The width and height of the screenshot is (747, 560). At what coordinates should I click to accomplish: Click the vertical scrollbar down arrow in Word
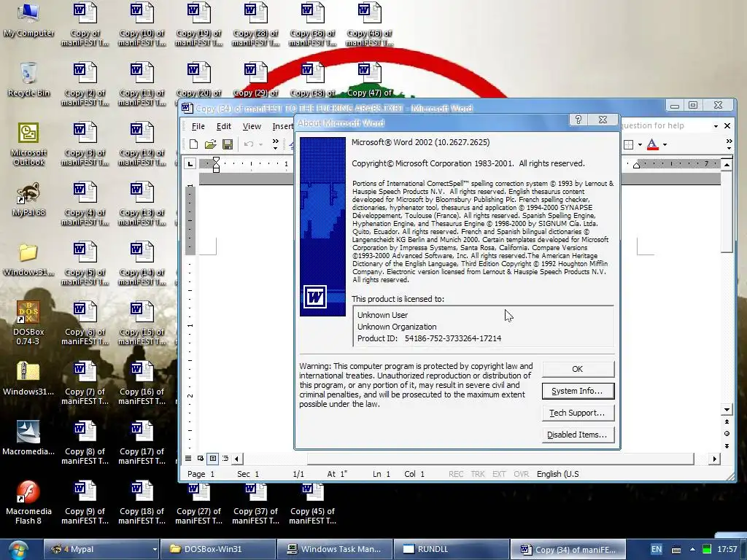click(727, 410)
